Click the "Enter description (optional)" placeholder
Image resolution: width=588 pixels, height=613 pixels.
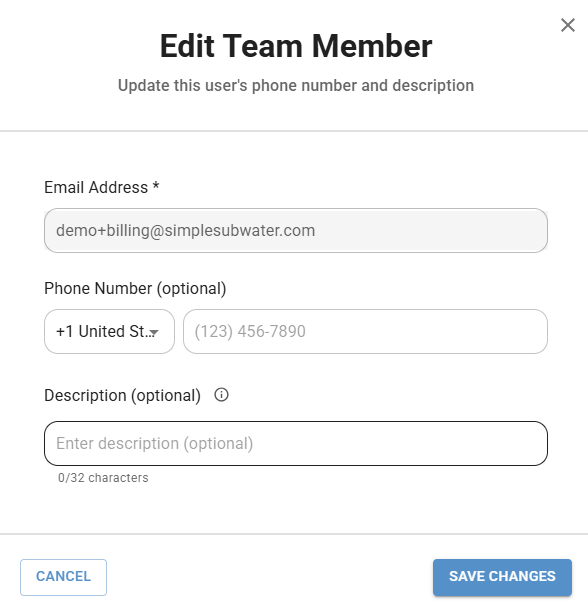click(155, 444)
